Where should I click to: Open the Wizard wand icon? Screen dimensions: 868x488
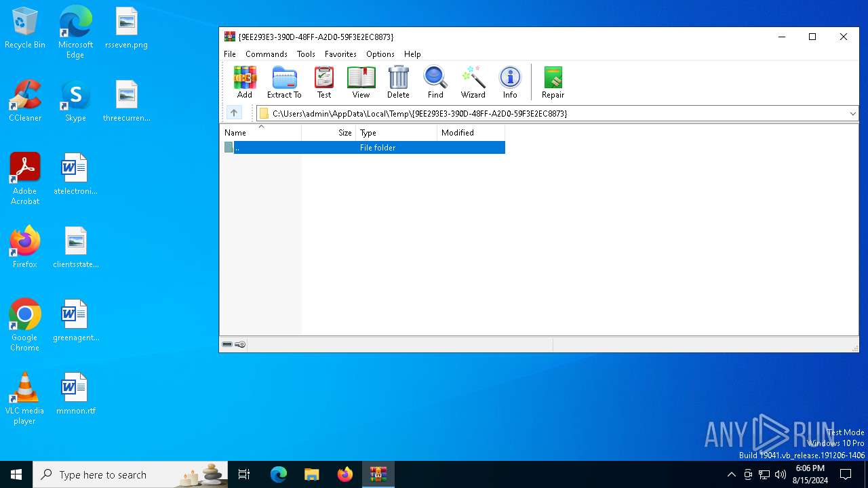click(x=473, y=82)
